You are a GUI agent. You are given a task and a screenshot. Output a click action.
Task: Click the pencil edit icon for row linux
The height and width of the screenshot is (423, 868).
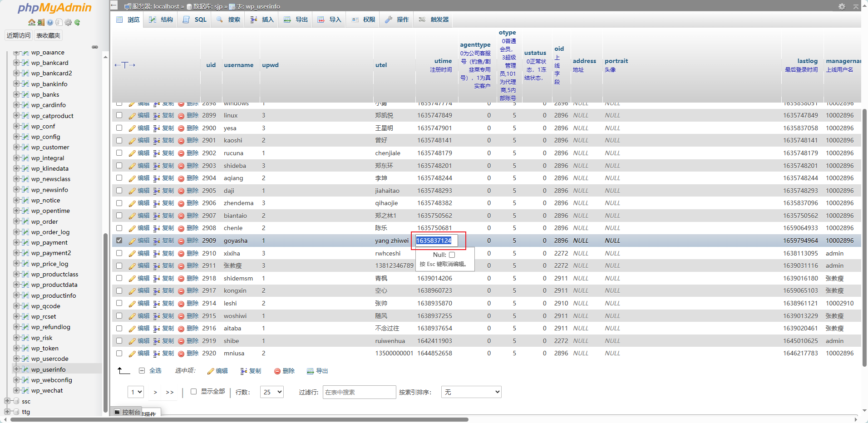point(132,116)
